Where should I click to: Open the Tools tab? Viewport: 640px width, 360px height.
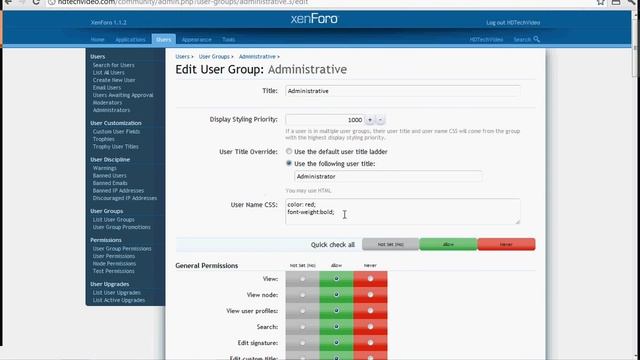click(x=229, y=40)
